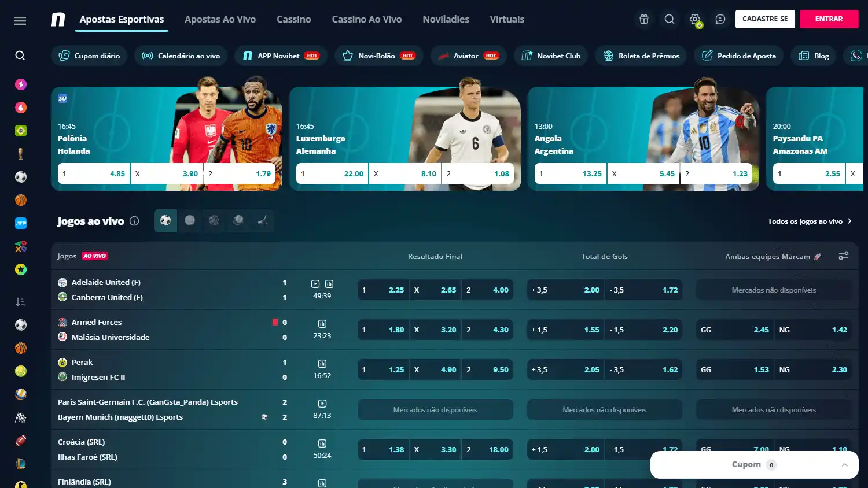Select Armed Forces over 1,5 goals 1.55
868x488 pixels.
click(x=565, y=330)
